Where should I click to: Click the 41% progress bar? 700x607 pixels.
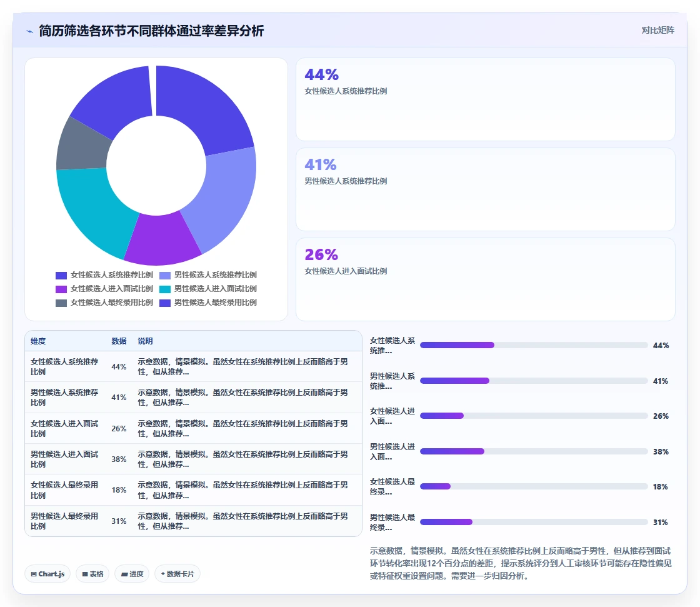pos(534,381)
